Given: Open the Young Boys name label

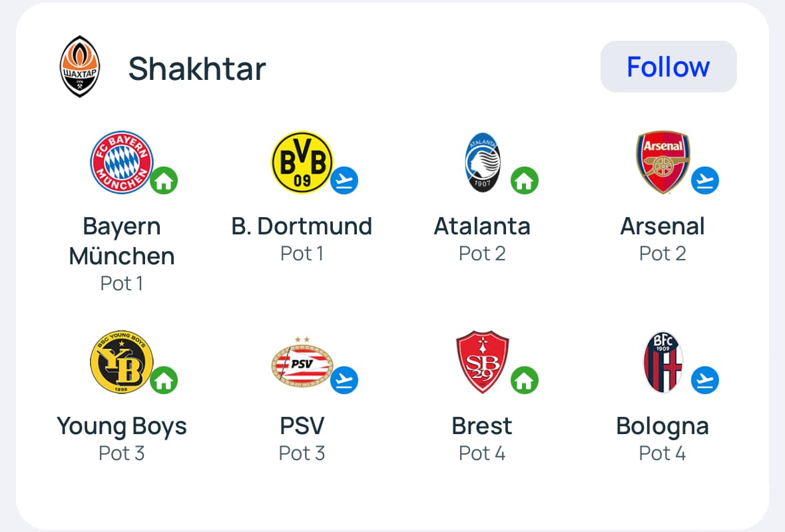Looking at the screenshot, I should click(x=122, y=426).
